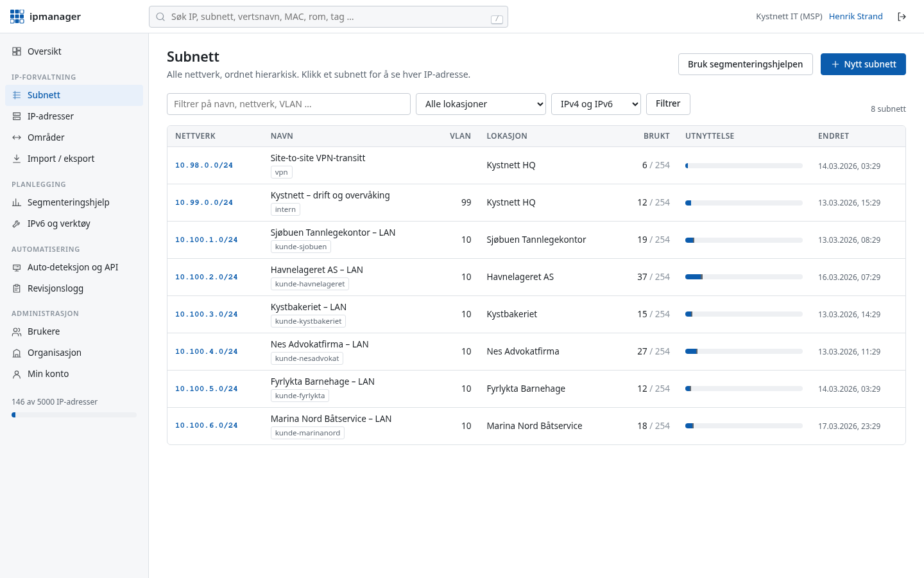Click the search magnifier icon
The image size is (924, 578).
(x=160, y=17)
